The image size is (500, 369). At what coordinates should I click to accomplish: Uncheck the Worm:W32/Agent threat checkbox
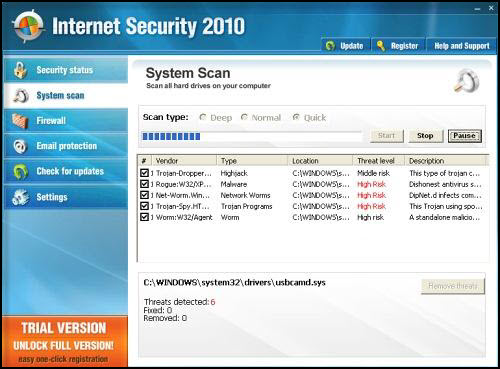(x=144, y=217)
